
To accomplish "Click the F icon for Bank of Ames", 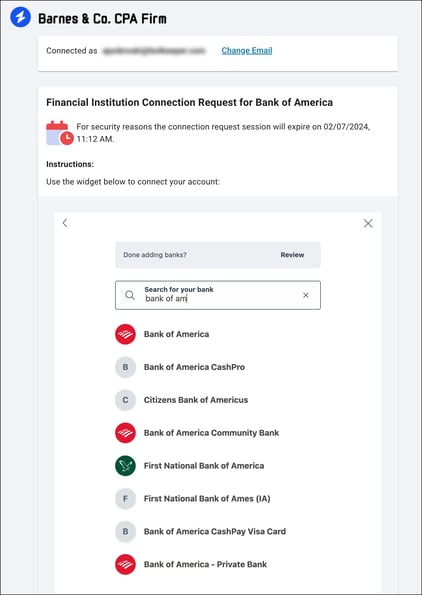I will 125,499.
